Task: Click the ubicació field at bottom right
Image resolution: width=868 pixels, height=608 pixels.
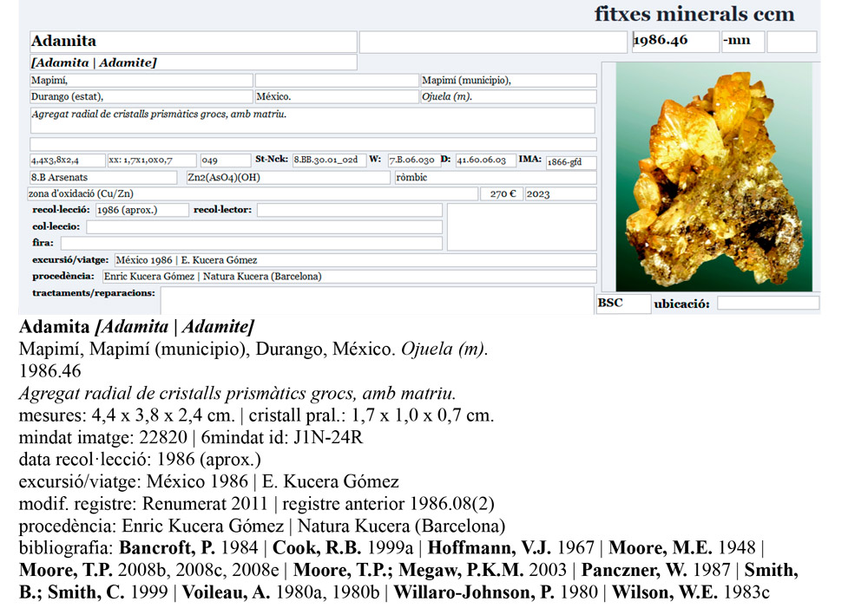Action: 768,303
